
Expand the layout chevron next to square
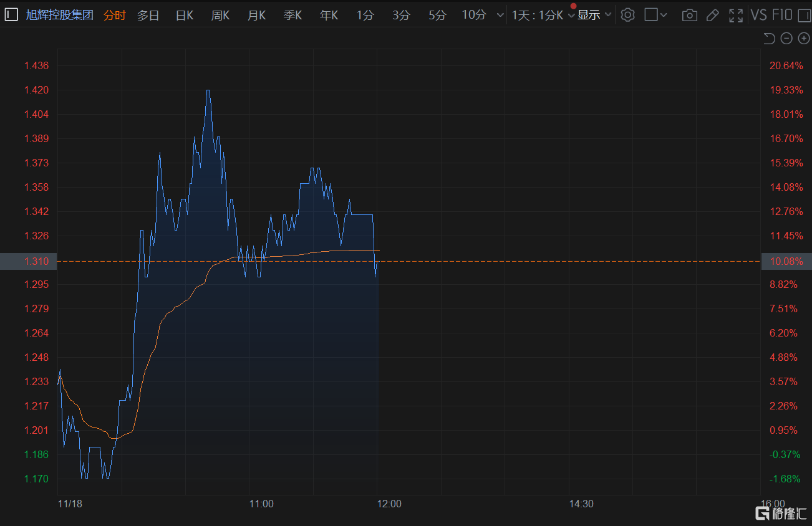[x=664, y=15]
